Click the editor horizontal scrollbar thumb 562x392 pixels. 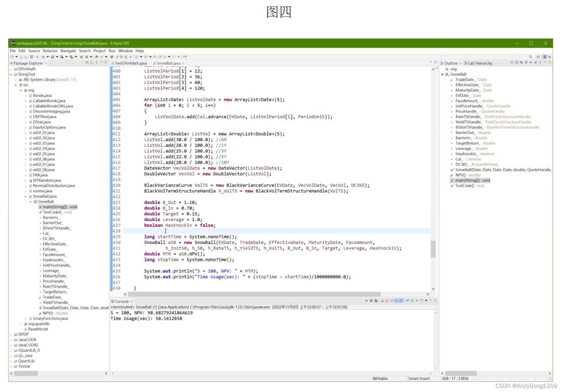point(254,294)
